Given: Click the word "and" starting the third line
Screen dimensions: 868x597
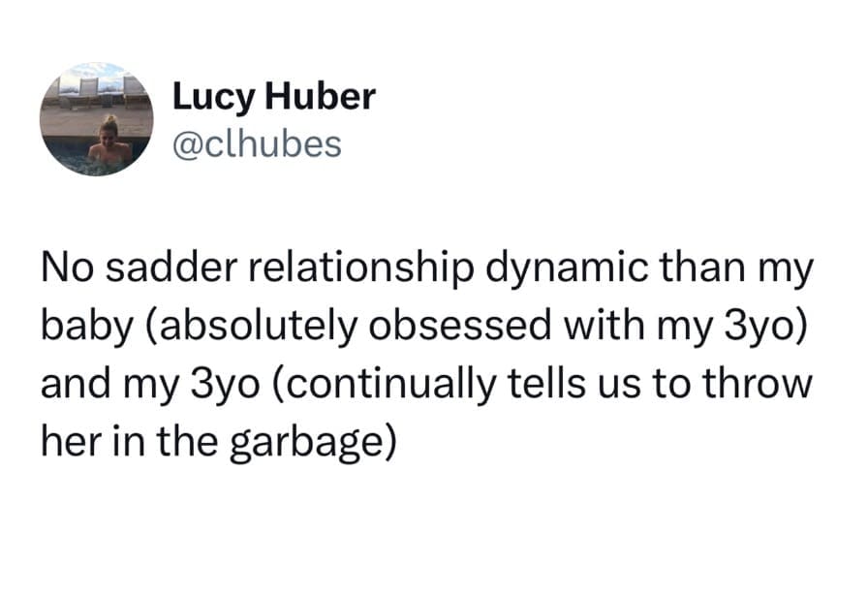Looking at the screenshot, I should pyautogui.click(x=69, y=383).
